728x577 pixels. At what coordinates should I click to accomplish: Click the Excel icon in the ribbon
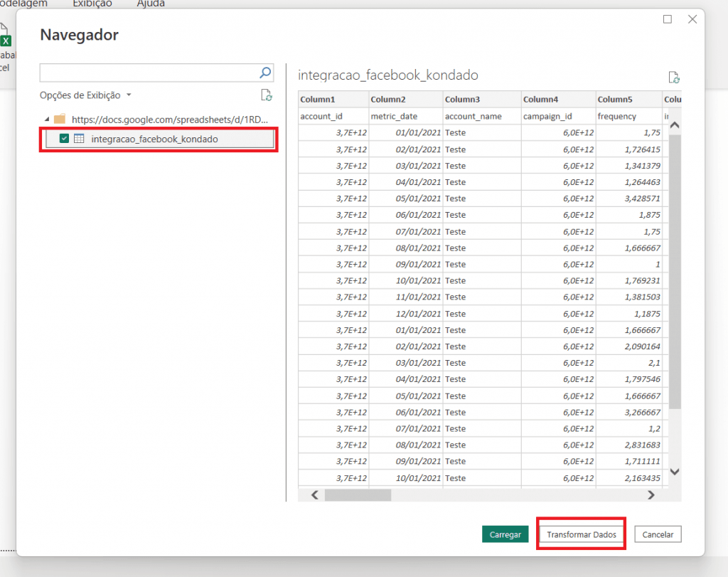(6, 41)
